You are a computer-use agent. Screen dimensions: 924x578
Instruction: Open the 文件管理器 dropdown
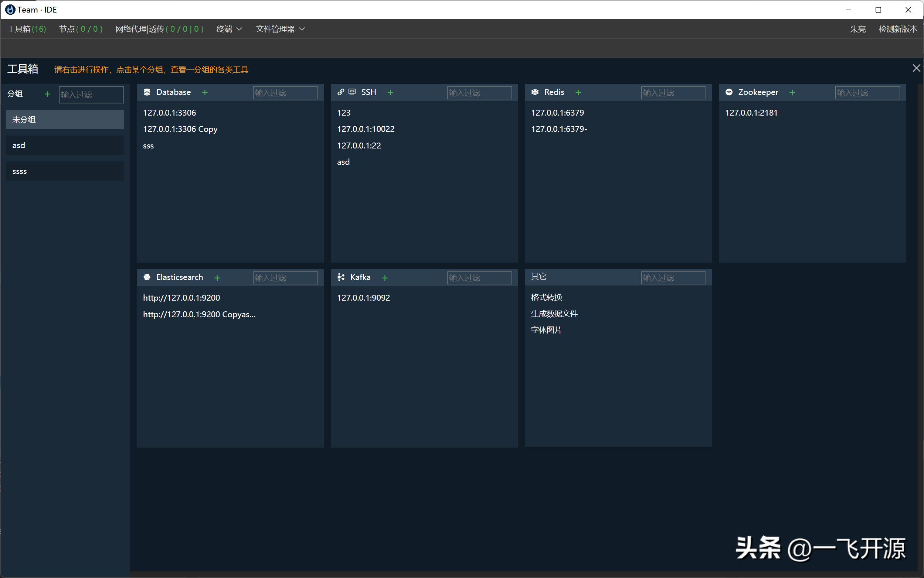280,29
